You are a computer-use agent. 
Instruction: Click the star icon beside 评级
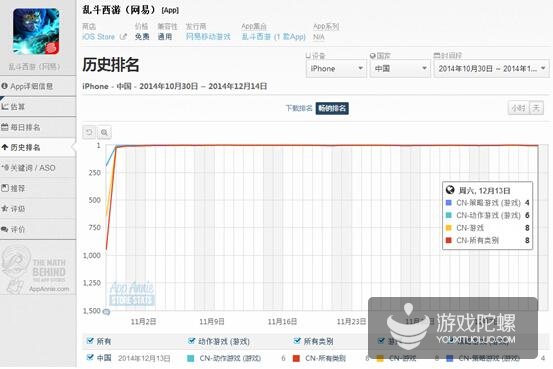[x=5, y=208]
